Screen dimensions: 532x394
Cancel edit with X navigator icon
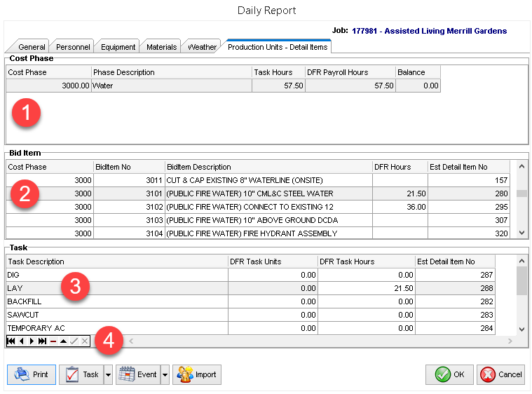click(85, 341)
